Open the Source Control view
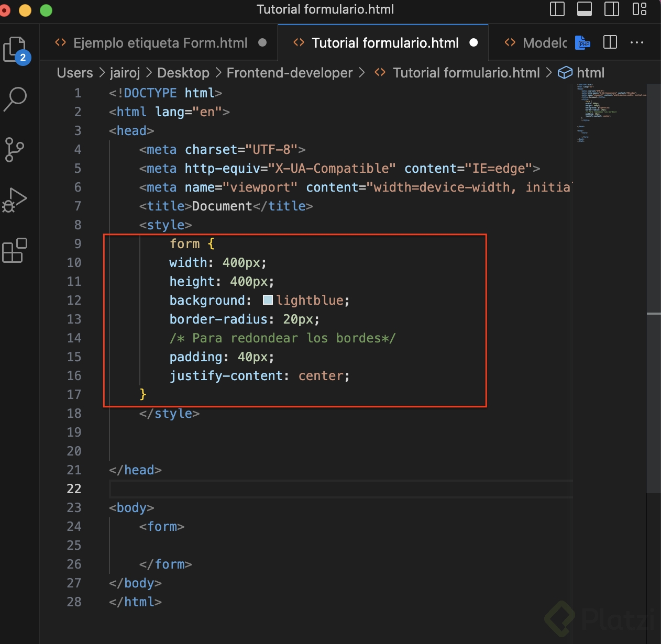The image size is (661, 644). 16,150
